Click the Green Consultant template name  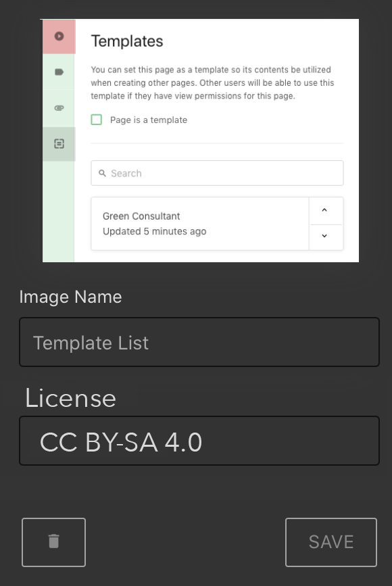tap(141, 216)
